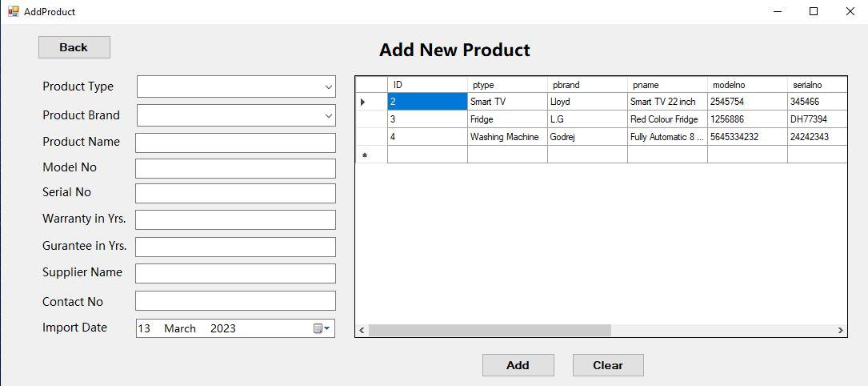Click the Clear button
This screenshot has width=868, height=386.
pyautogui.click(x=608, y=365)
